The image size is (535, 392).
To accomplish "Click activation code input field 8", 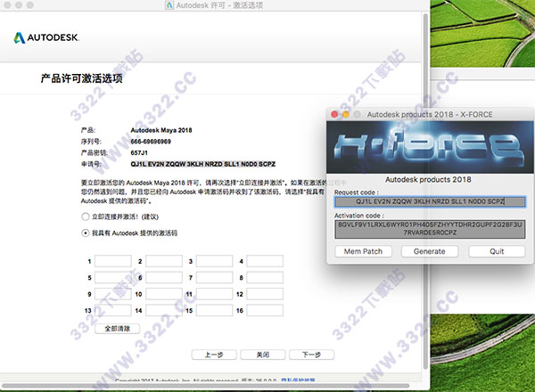I will (265, 277).
